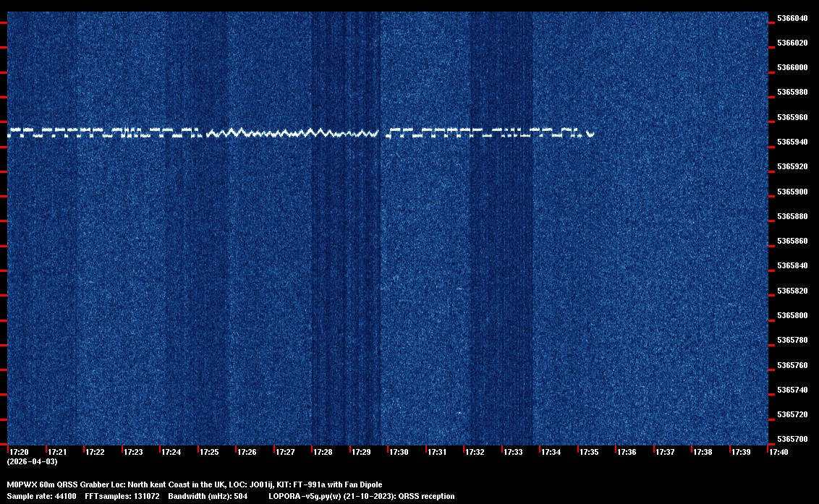Click the zigzag waveform signal trace
This screenshot has width=819, height=504.
[293, 133]
